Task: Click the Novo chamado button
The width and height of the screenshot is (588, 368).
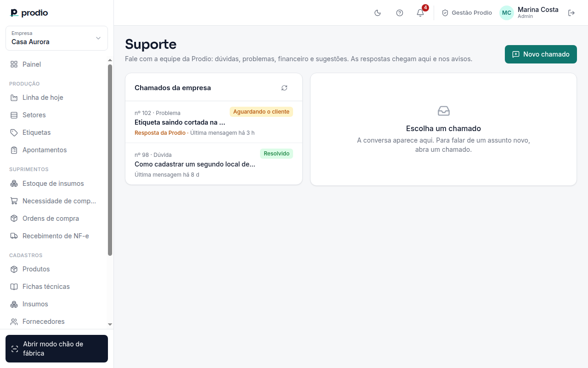Action: point(541,54)
